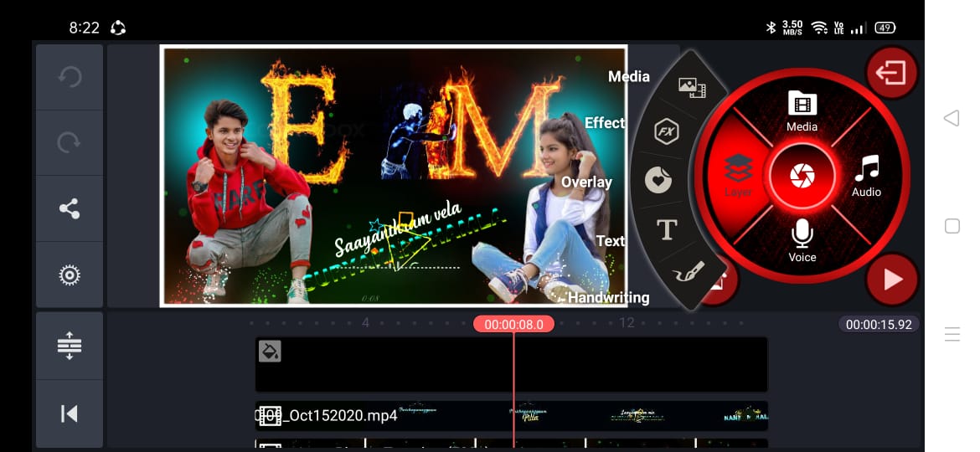The width and height of the screenshot is (980, 452).
Task: Record Voice with microphone button
Action: click(x=802, y=240)
